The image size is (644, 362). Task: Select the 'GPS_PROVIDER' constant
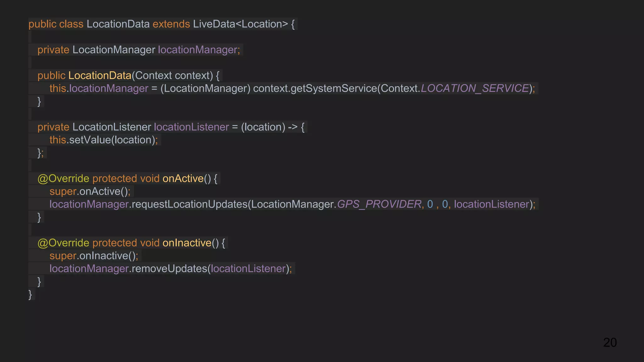click(379, 205)
